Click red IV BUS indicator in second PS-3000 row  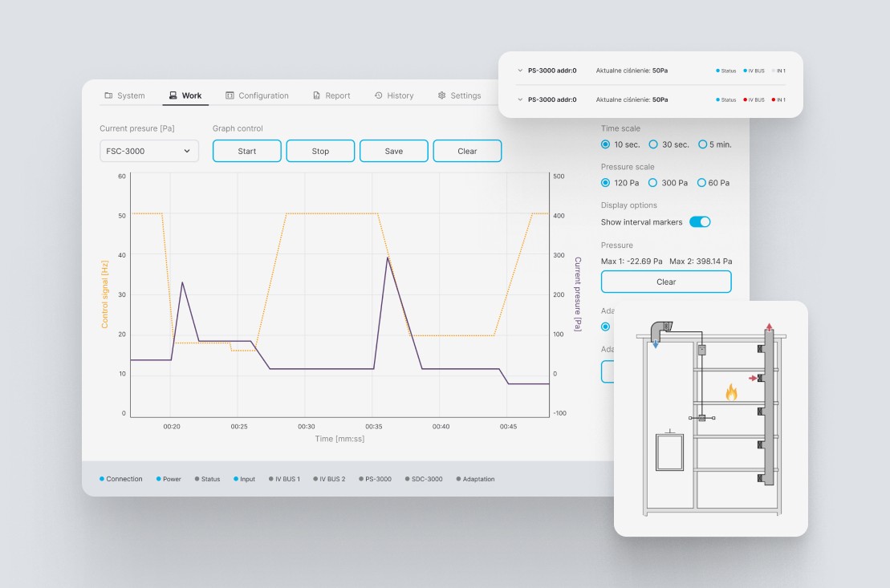[x=754, y=100]
